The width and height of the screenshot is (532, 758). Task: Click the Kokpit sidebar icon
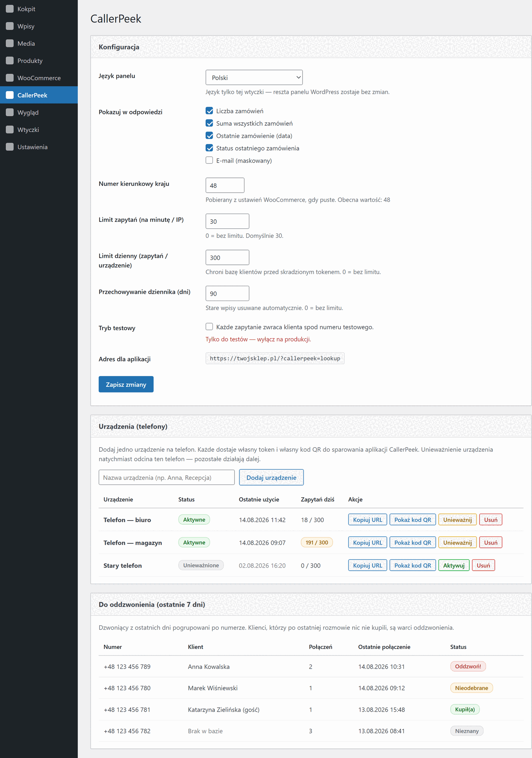point(10,9)
